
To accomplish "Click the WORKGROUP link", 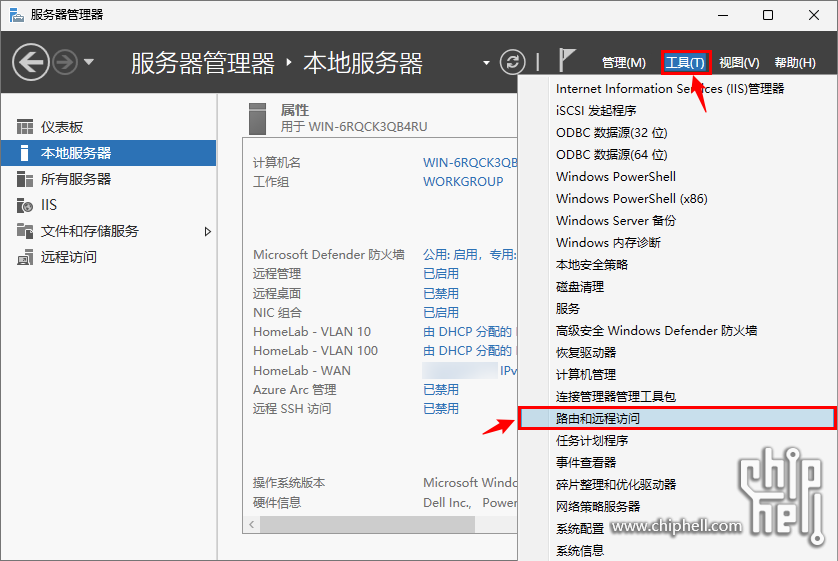I will 463,182.
